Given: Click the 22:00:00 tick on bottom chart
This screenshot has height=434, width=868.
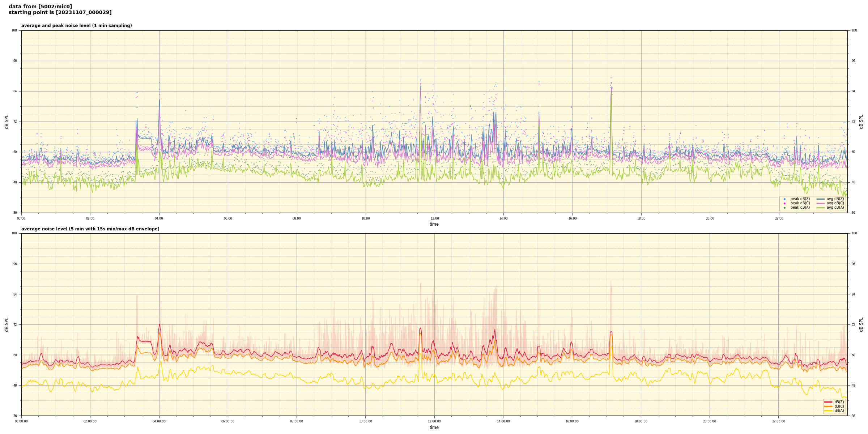Looking at the screenshot, I should tap(778, 421).
